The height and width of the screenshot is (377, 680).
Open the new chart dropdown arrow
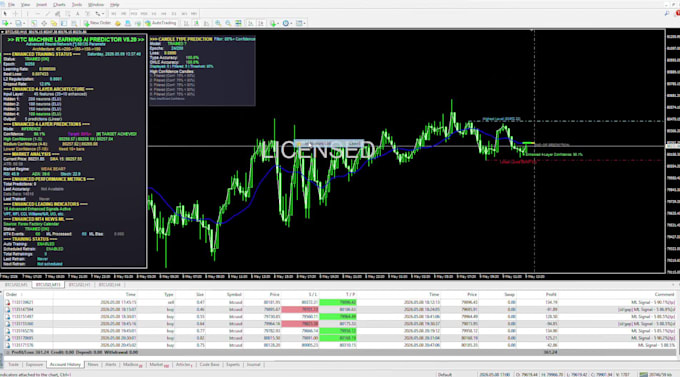click(11, 23)
